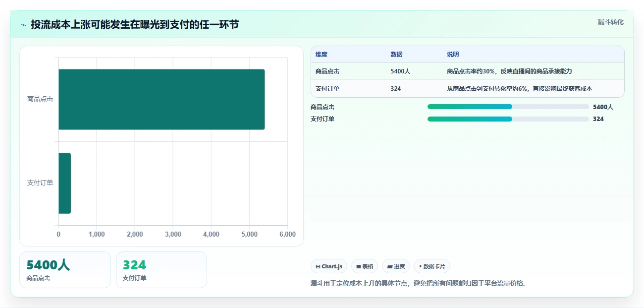Click the 数据卡片 tag

tap(432, 266)
